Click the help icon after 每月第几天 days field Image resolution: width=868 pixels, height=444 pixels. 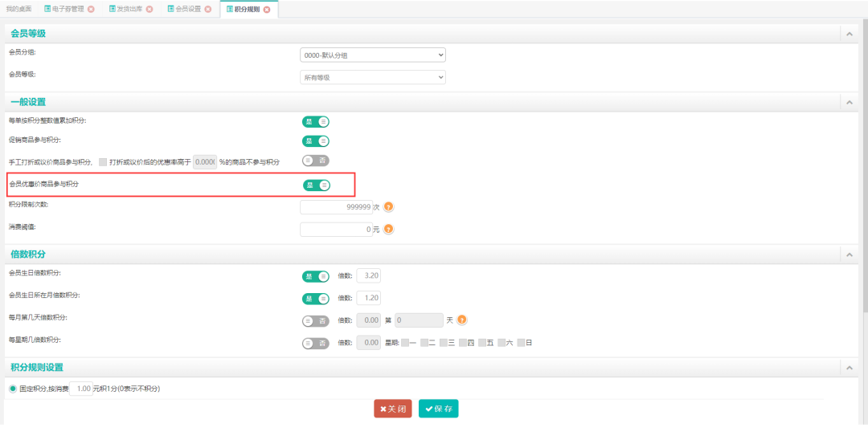pyautogui.click(x=462, y=320)
